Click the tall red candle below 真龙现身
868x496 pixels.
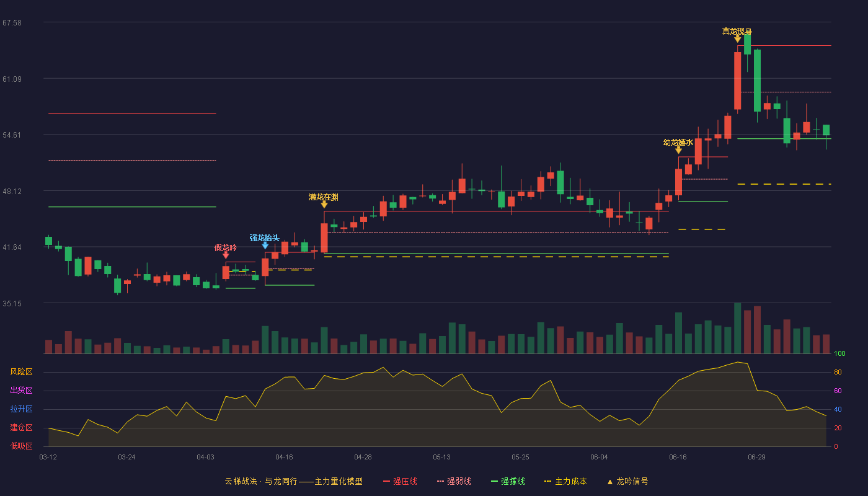tap(738, 81)
